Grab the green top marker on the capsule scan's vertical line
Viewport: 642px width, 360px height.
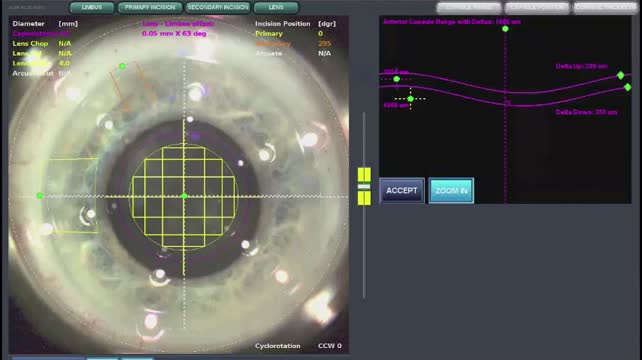coord(505,29)
